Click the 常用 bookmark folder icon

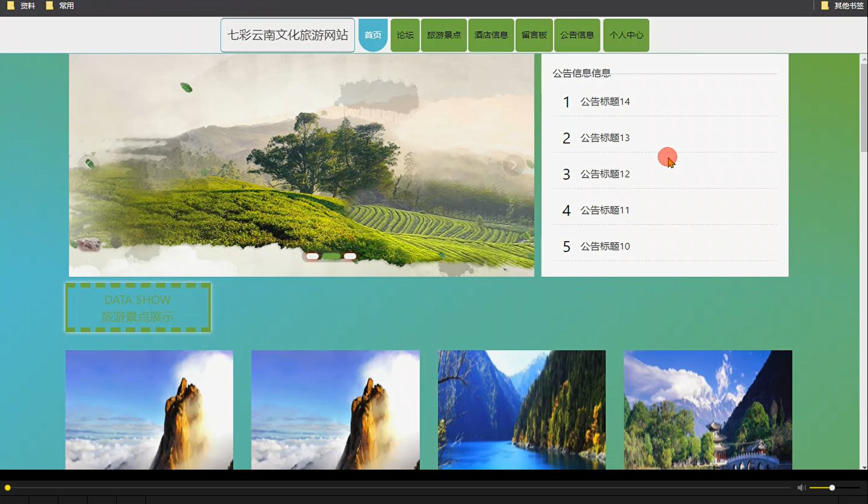[50, 6]
